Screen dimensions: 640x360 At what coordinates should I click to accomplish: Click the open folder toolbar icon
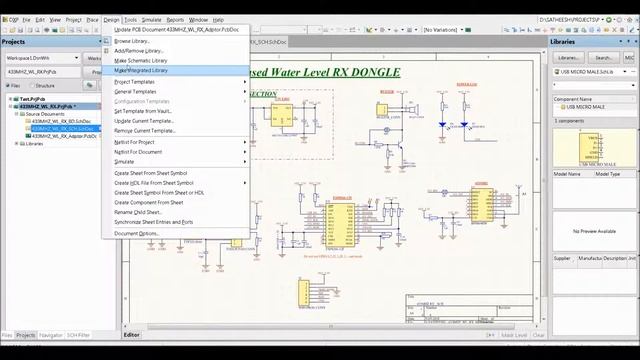13,30
